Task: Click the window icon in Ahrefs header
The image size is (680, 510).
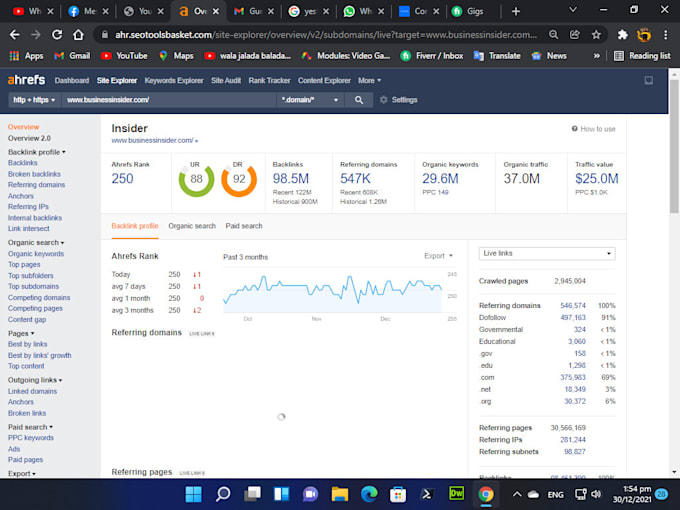Action: coord(649,80)
